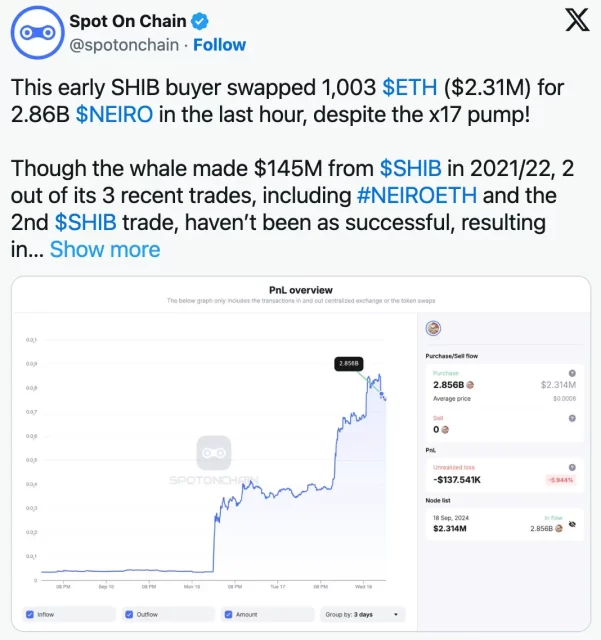Click the Unrealized loss info icon
This screenshot has width=601, height=640.
point(572,467)
